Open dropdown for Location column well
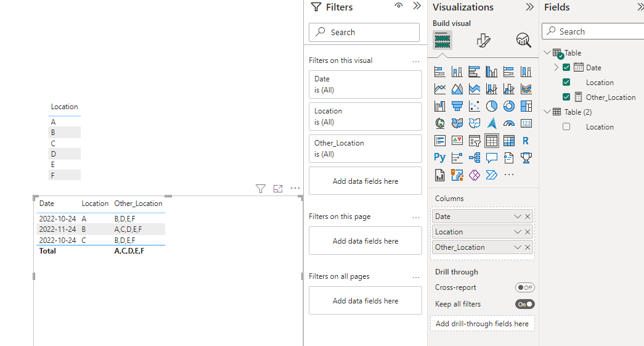Screen dimensions: 644x346 (518, 232)
